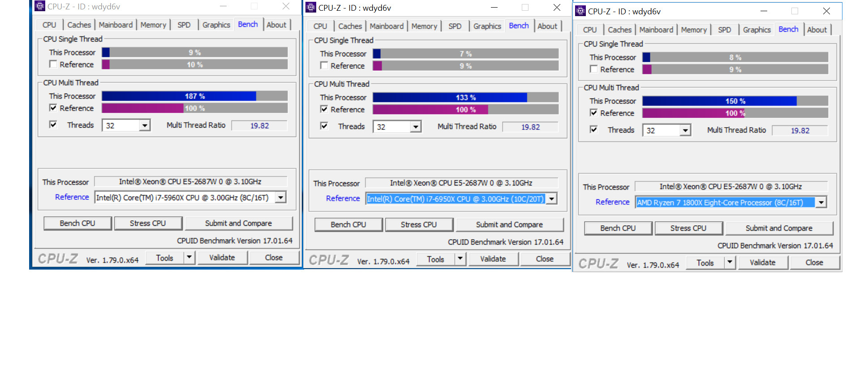
Task: Open the AMD Ryzen 7 1800X reference dropdown
Action: click(821, 202)
